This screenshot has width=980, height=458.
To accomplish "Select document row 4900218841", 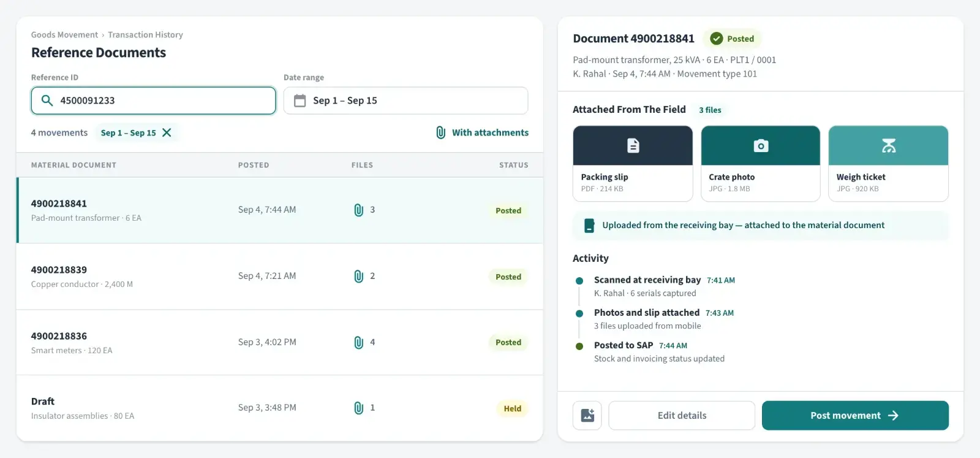I will click(280, 210).
